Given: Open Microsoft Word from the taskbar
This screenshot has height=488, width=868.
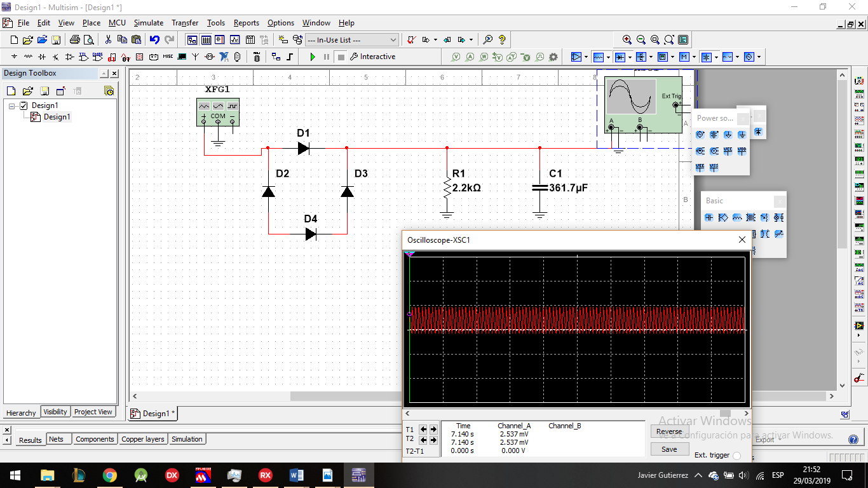Looking at the screenshot, I should pos(297,475).
